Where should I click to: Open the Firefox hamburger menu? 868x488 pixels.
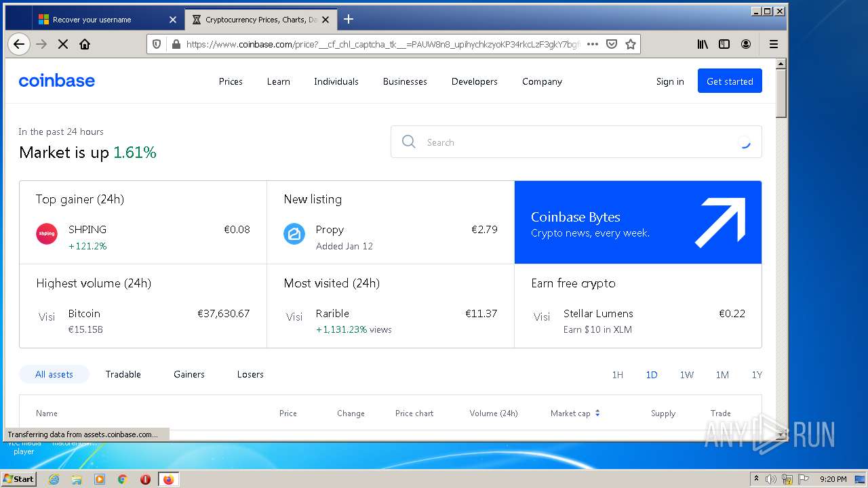point(773,44)
